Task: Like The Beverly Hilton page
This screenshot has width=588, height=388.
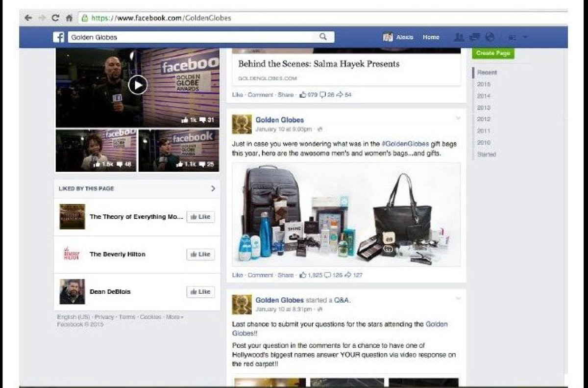Action: (200, 254)
